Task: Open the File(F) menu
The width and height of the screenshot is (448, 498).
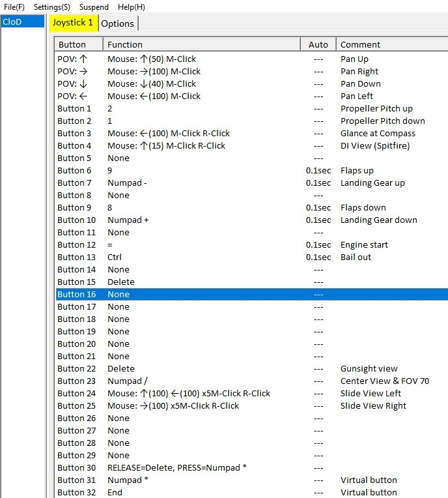Action: point(14,7)
